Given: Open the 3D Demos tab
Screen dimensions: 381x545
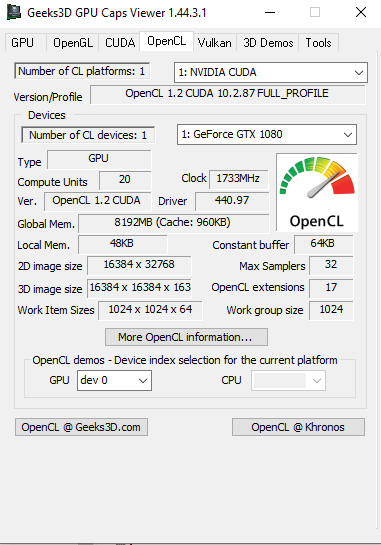Looking at the screenshot, I should (x=268, y=43).
